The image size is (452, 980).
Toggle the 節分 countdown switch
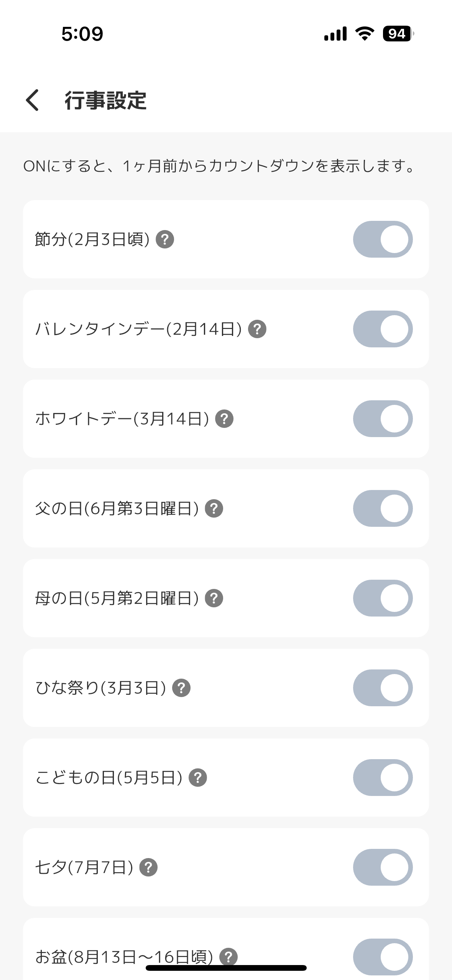click(x=383, y=240)
